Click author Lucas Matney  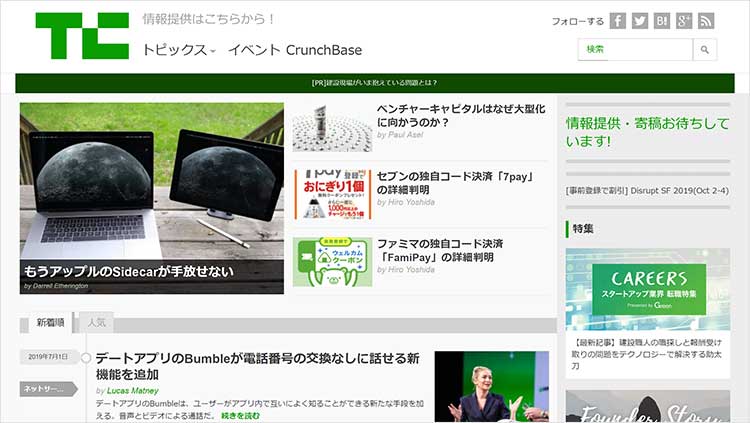pyautogui.click(x=132, y=391)
